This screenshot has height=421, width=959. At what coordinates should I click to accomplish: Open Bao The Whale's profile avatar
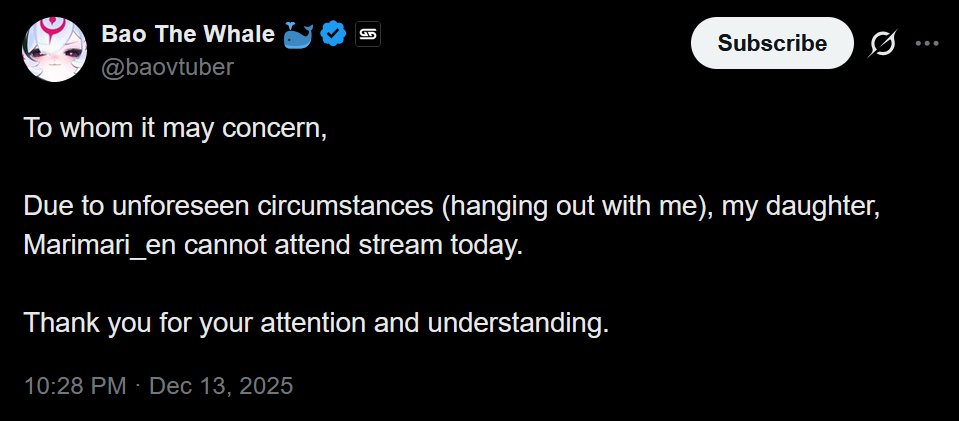(54, 50)
